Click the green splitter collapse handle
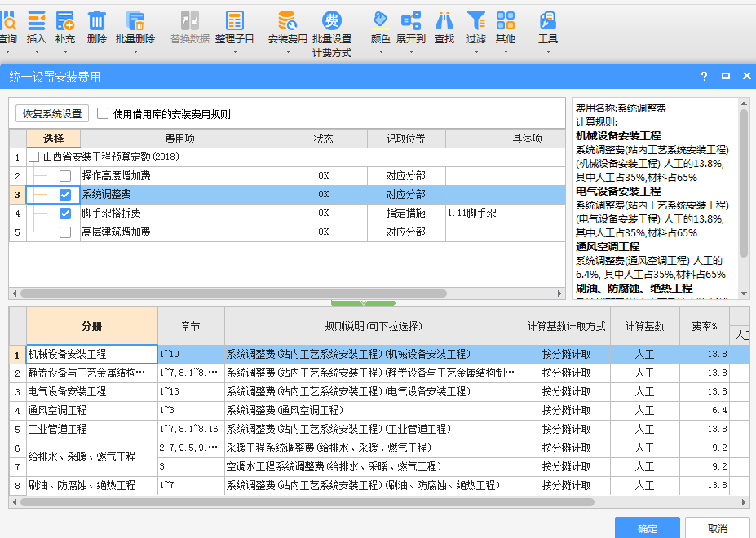The height and width of the screenshot is (538, 756). coord(363,303)
